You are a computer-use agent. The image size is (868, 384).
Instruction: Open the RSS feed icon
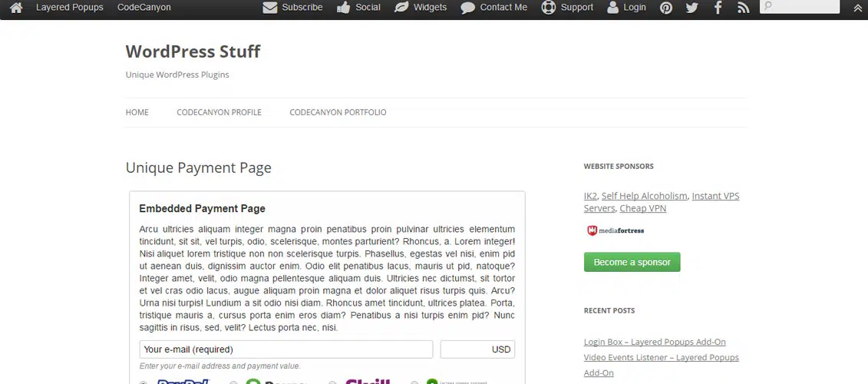743,8
